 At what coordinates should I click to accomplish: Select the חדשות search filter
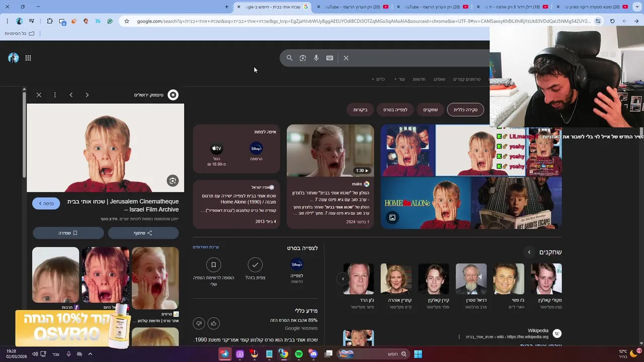[x=419, y=79]
